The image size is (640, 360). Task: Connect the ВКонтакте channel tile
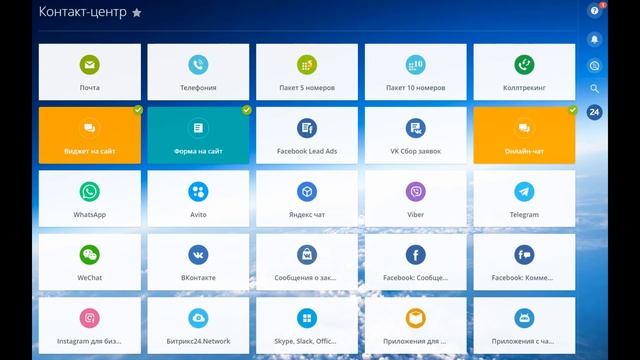pyautogui.click(x=198, y=262)
